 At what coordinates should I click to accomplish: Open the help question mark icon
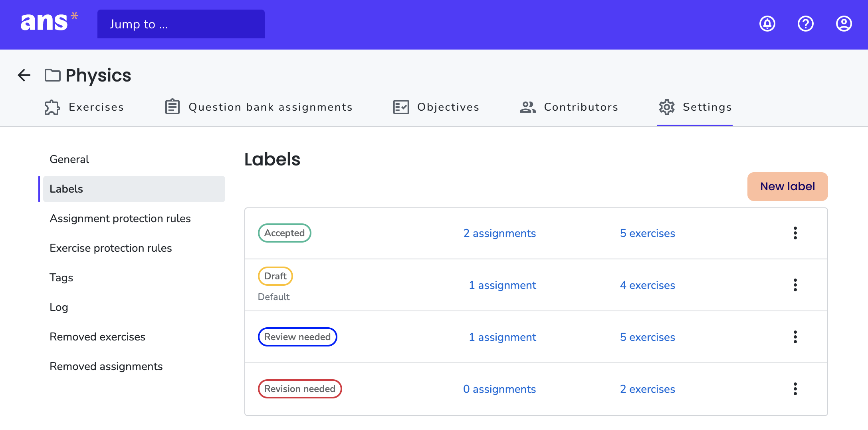coord(805,24)
